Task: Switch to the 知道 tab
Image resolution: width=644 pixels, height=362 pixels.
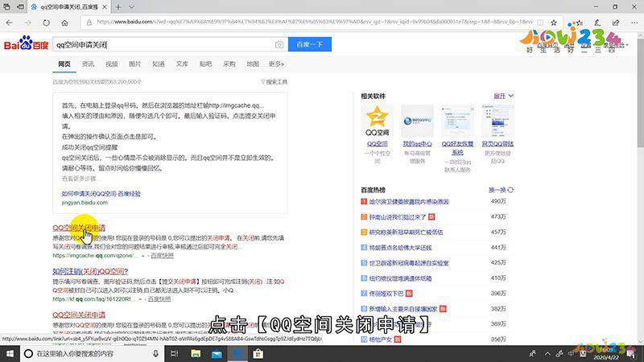Action: 159,64
